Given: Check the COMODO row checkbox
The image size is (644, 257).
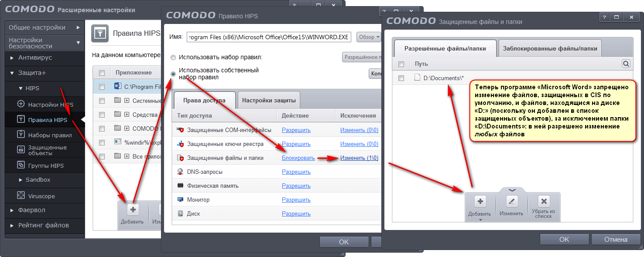Looking at the screenshot, I should pyautogui.click(x=102, y=128).
